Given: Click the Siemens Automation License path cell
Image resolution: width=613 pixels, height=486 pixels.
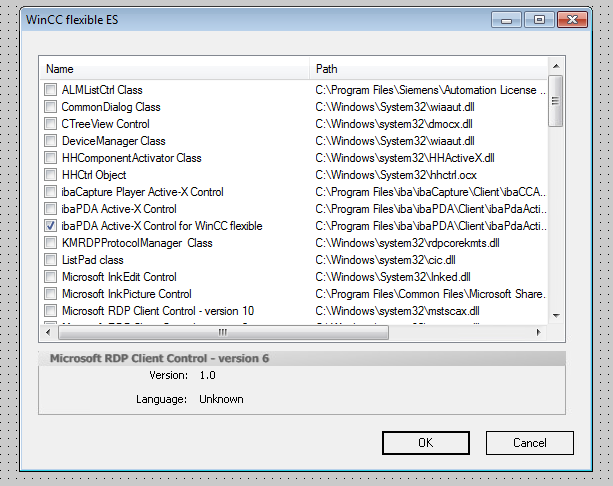Looking at the screenshot, I should 430,90.
